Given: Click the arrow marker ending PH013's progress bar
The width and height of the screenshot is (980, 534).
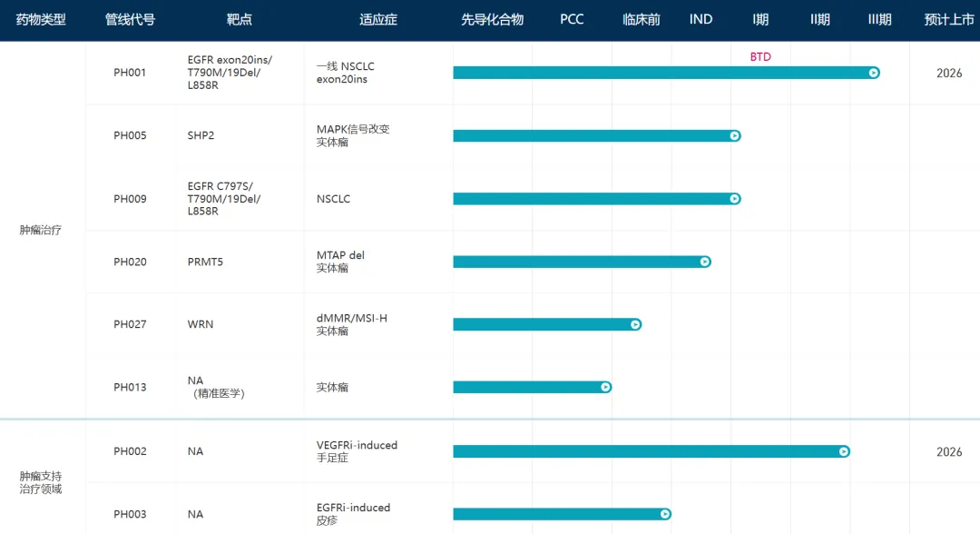Looking at the screenshot, I should (x=606, y=387).
